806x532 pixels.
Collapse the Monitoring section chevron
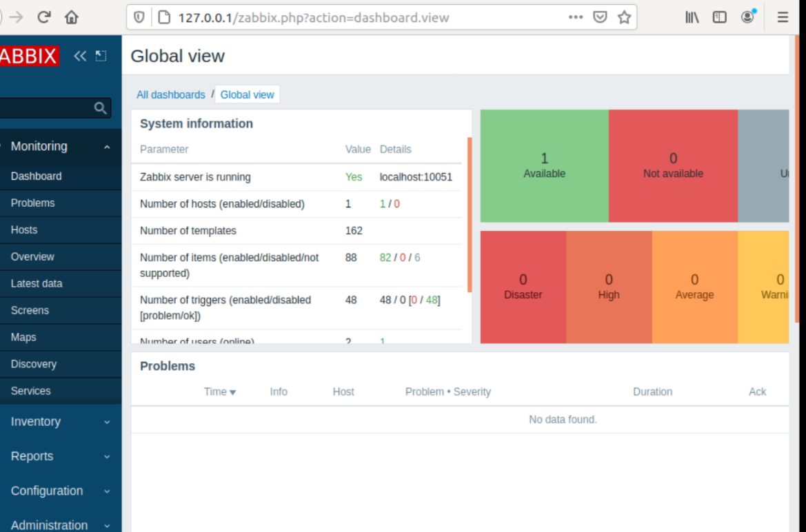[x=106, y=146]
